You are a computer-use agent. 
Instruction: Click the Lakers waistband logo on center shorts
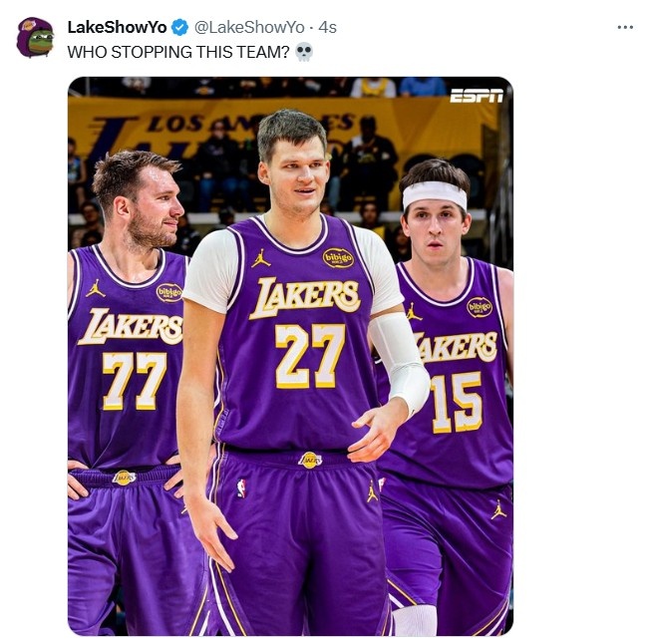(x=310, y=460)
